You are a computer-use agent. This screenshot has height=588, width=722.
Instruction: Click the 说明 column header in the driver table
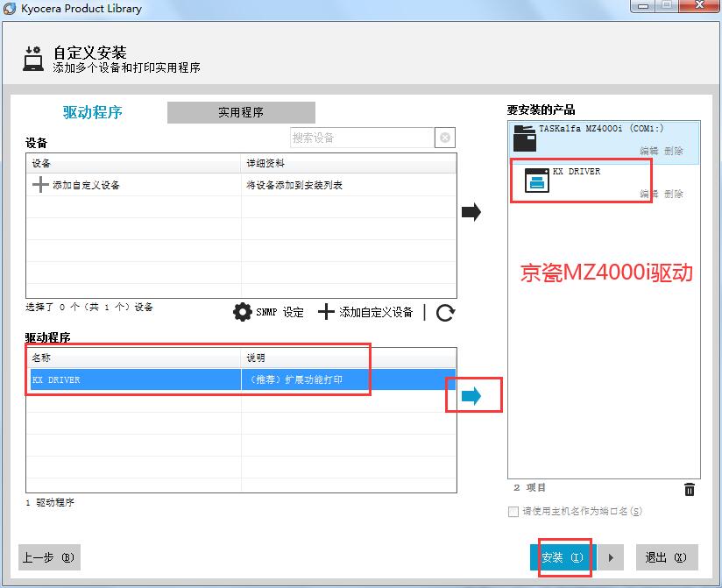click(349, 358)
